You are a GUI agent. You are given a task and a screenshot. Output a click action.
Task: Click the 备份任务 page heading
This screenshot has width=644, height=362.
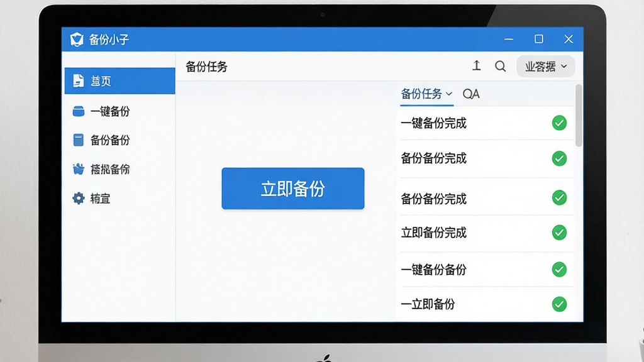pos(206,67)
